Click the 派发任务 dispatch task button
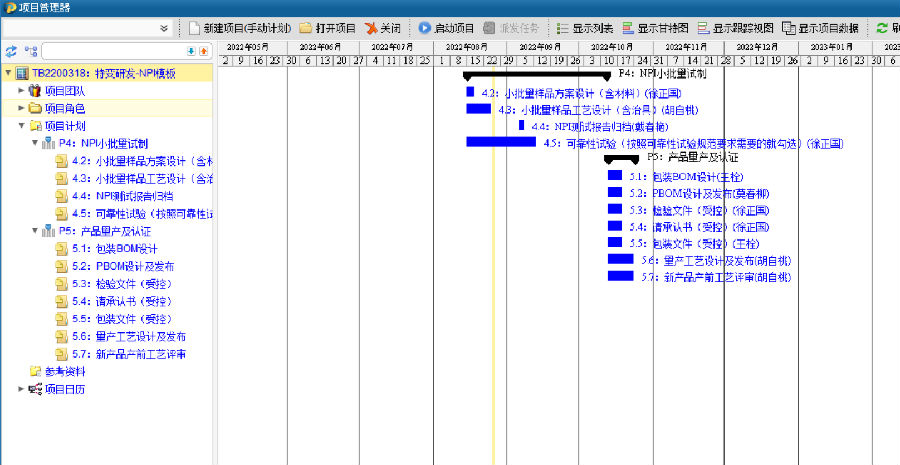The image size is (900, 465). point(510,28)
